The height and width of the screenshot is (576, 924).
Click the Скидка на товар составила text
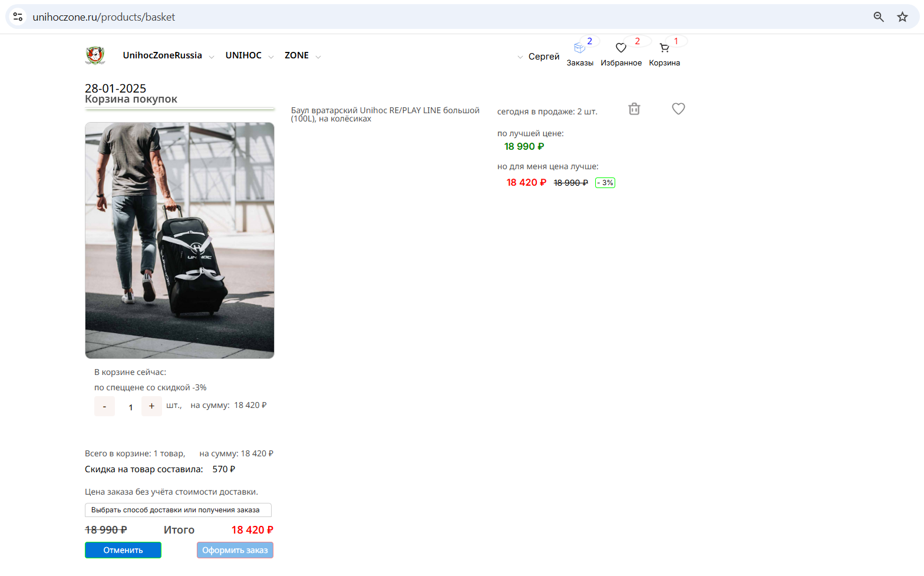pos(144,469)
